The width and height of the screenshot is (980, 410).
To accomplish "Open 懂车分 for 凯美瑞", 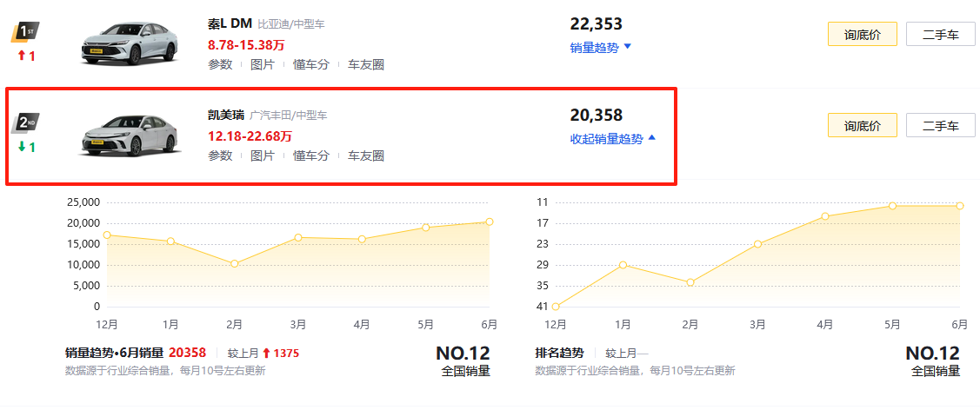I will [x=310, y=155].
